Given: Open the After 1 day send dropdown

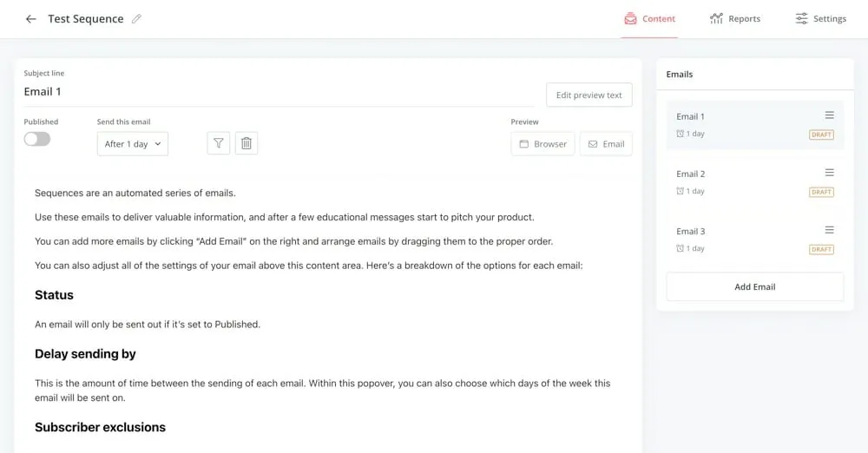Looking at the screenshot, I should [133, 144].
